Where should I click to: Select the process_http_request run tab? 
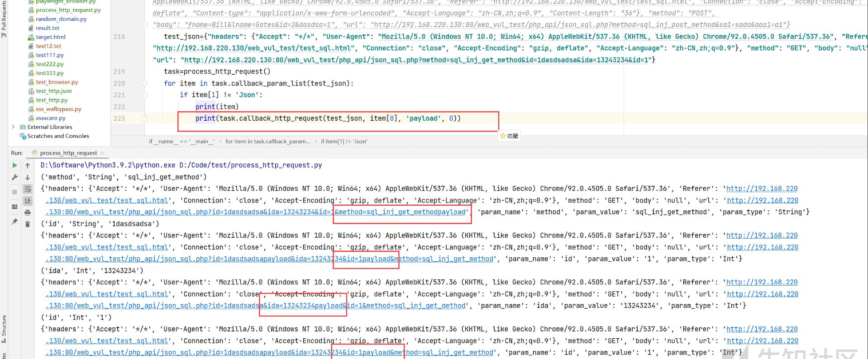coord(68,153)
